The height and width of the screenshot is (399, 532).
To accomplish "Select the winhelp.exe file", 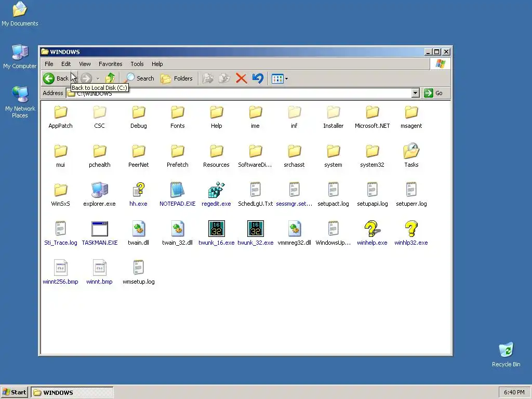I will (x=372, y=234).
